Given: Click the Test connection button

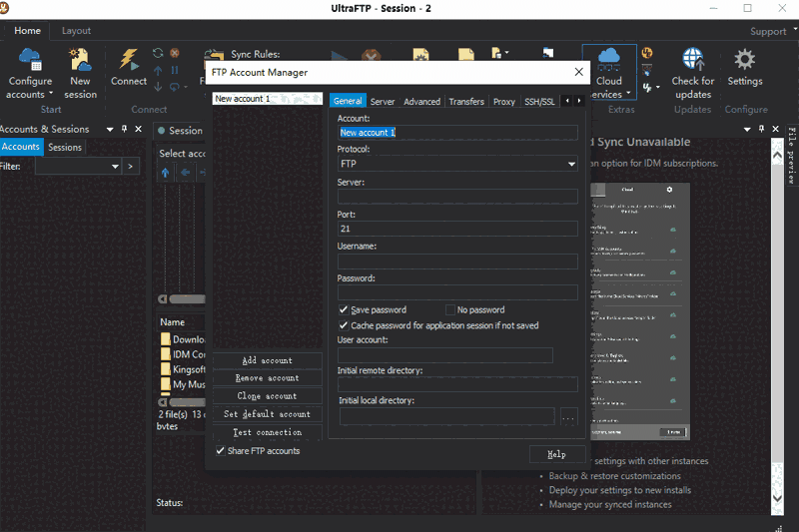Looking at the screenshot, I should pos(267,432).
